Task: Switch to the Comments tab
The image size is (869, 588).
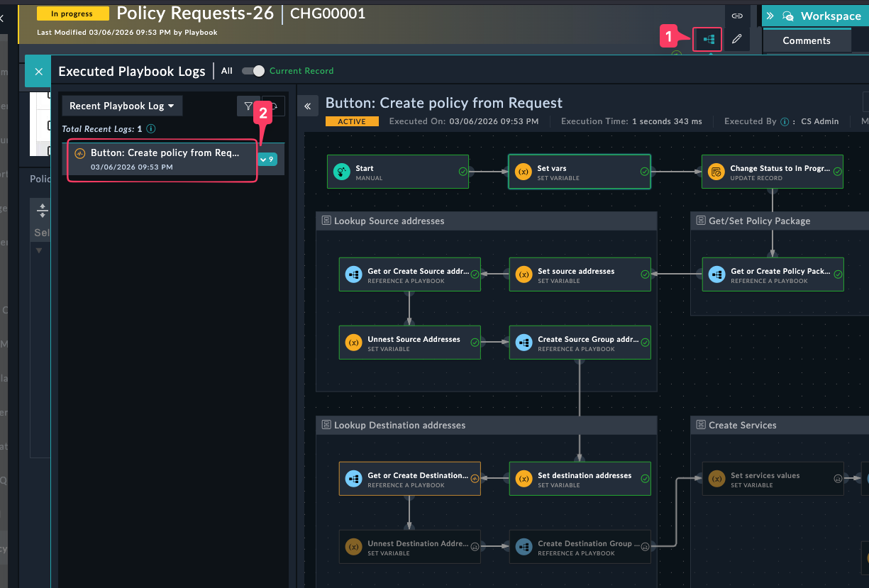Action: pyautogui.click(x=806, y=40)
